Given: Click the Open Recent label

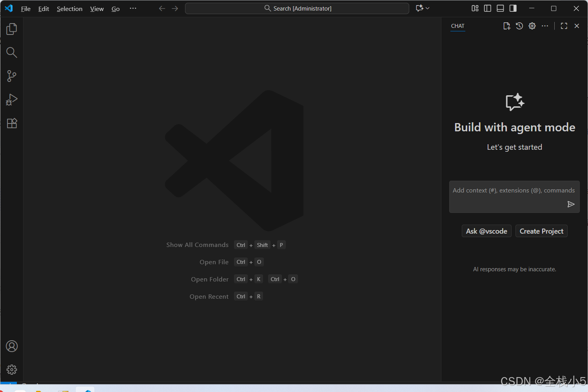Looking at the screenshot, I should pos(209,297).
